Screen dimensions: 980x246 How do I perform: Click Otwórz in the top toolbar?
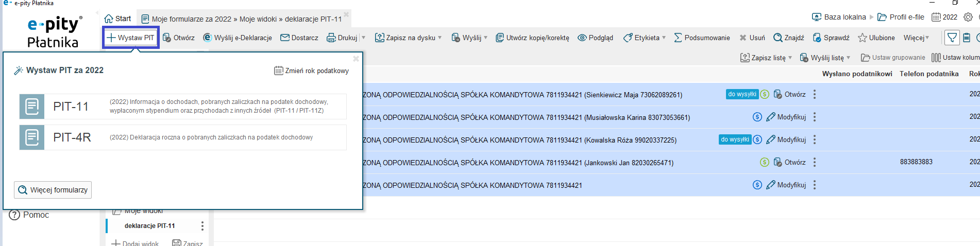click(178, 38)
